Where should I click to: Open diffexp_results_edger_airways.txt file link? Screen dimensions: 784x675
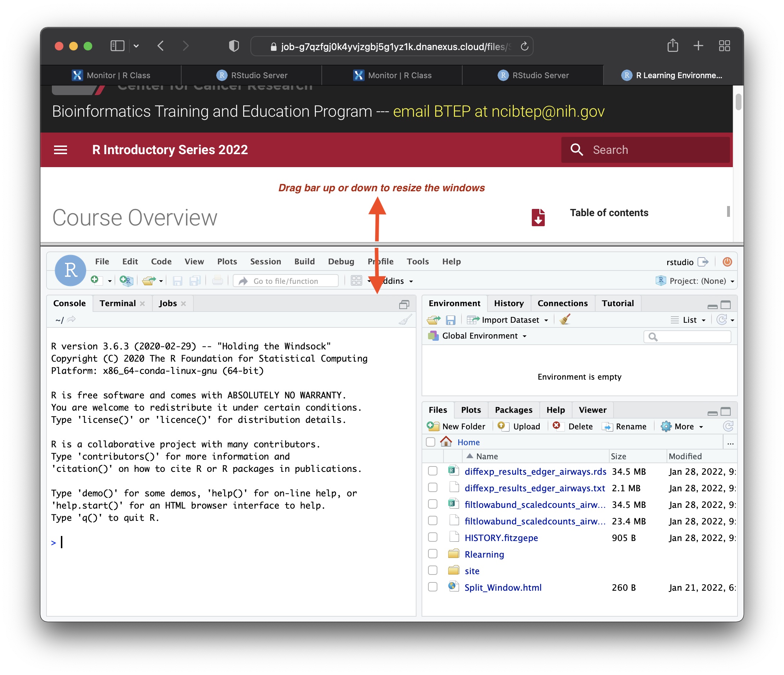point(534,488)
